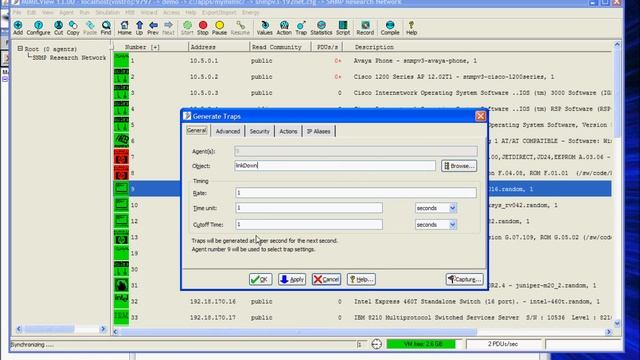Click the Compile toolbar icon
The image size is (640, 360).
click(x=390, y=28)
